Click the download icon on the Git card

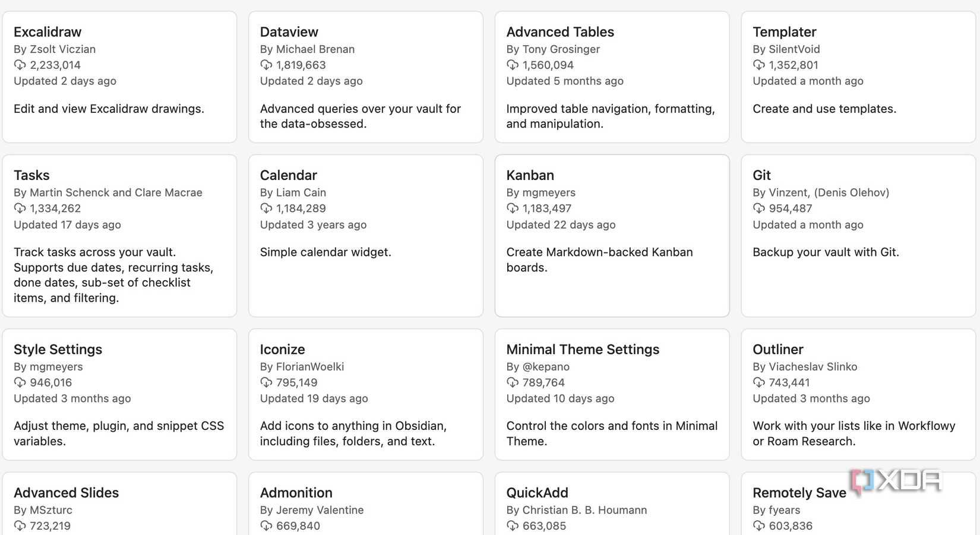click(x=758, y=208)
